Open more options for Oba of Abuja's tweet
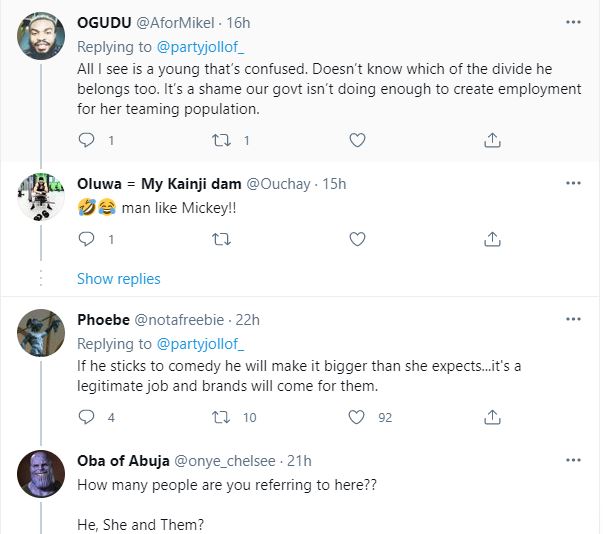Viewport: 603px width, 534px height. point(573,460)
